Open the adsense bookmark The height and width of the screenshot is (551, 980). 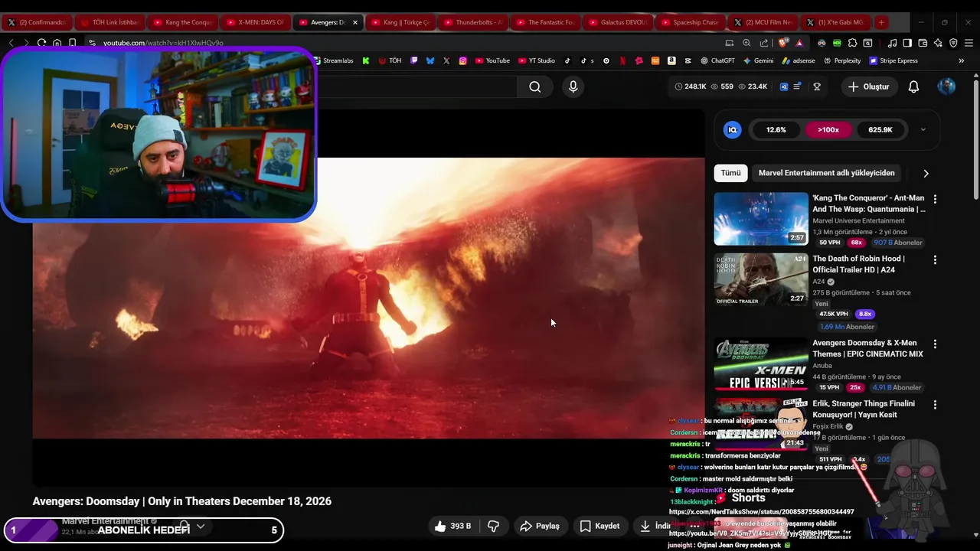coord(798,60)
